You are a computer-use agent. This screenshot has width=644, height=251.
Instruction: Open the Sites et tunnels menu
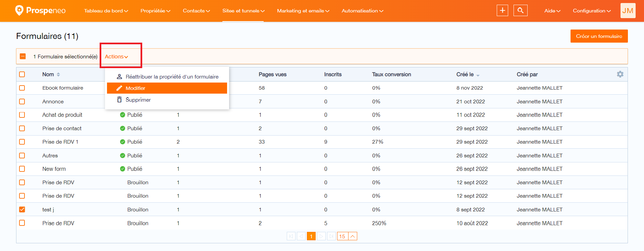coord(244,11)
